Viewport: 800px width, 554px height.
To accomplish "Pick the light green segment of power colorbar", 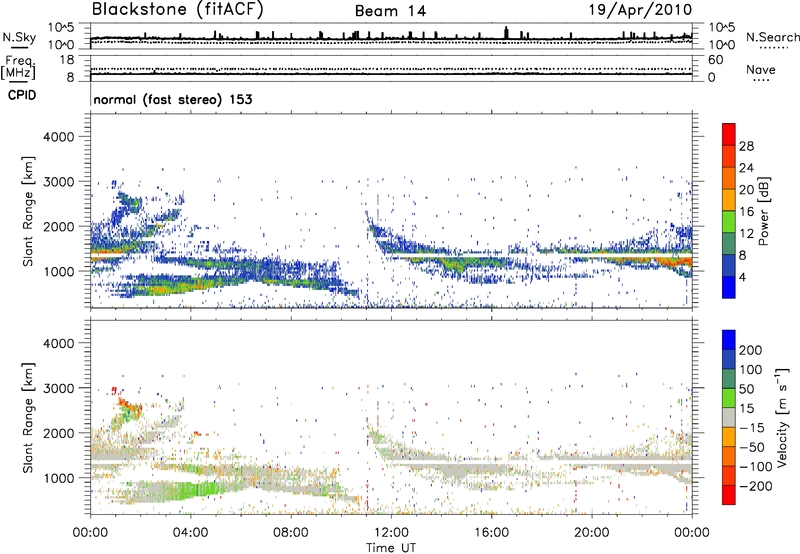I will pyautogui.click(x=729, y=222).
